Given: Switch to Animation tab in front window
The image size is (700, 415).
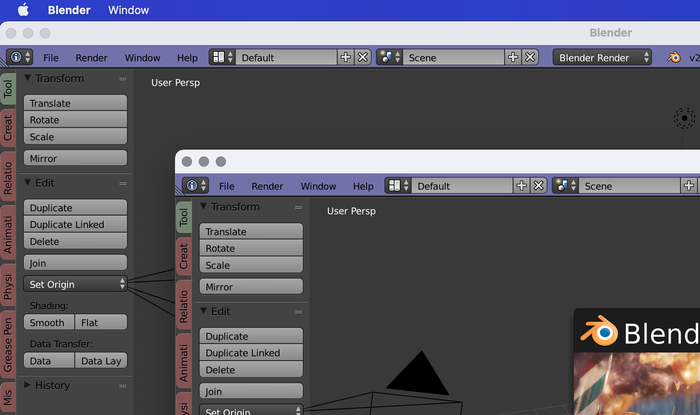Looking at the screenshot, I should coord(184,363).
